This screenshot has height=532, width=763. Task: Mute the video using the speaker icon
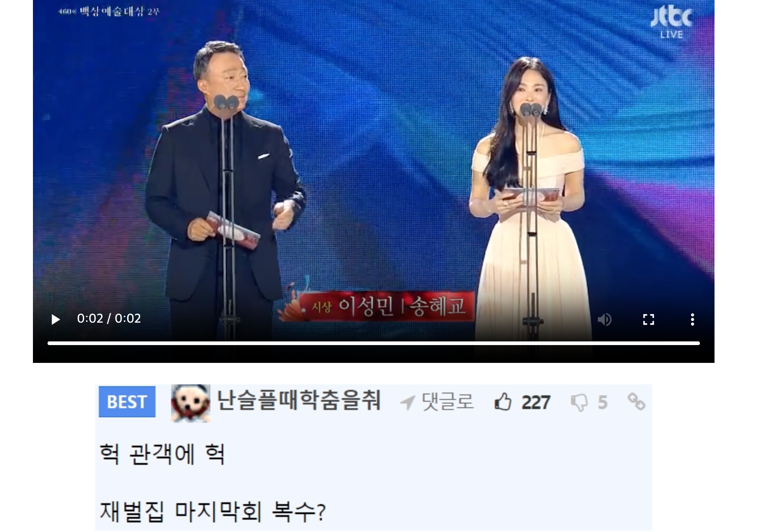tap(604, 319)
